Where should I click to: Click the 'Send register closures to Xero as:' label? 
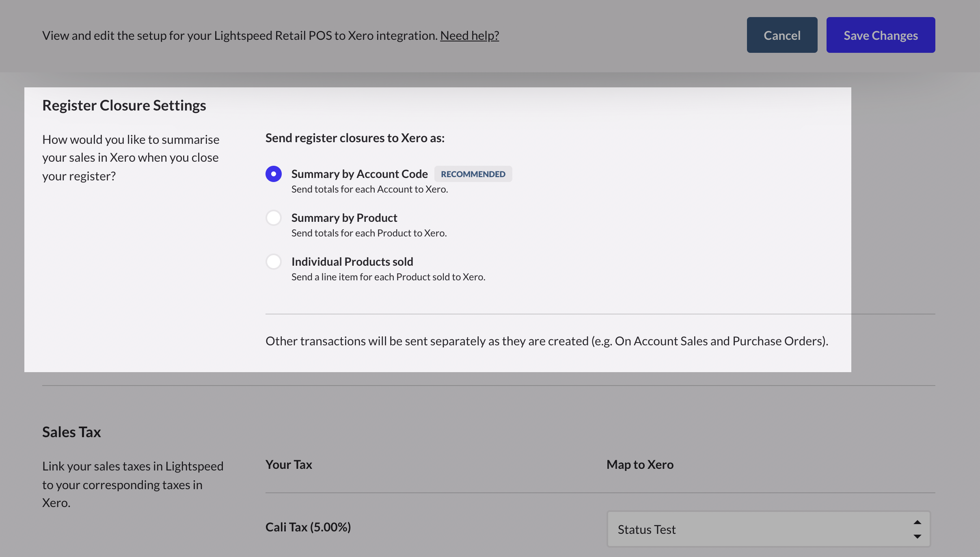tap(355, 138)
